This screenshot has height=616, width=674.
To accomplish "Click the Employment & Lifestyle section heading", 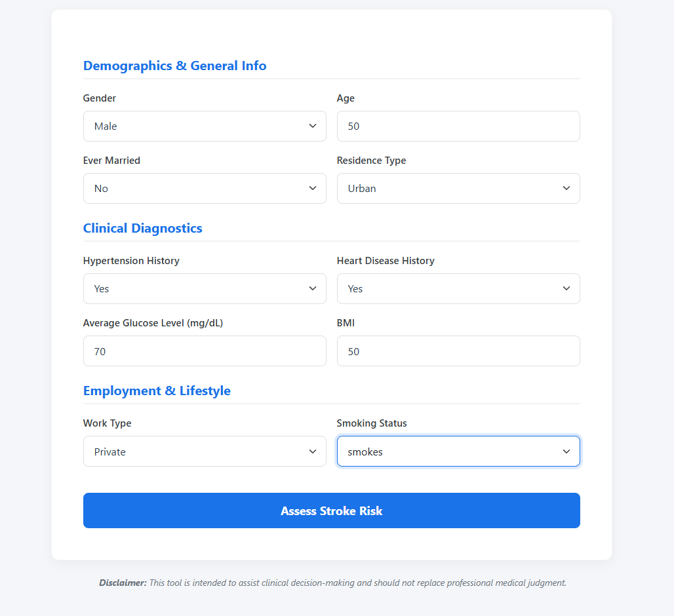I will click(x=157, y=391).
